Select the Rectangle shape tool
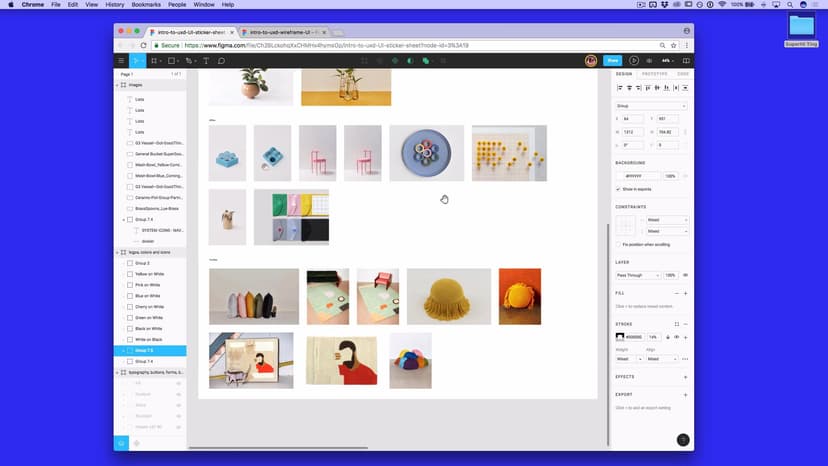Image resolution: width=828 pixels, height=466 pixels. [x=172, y=61]
